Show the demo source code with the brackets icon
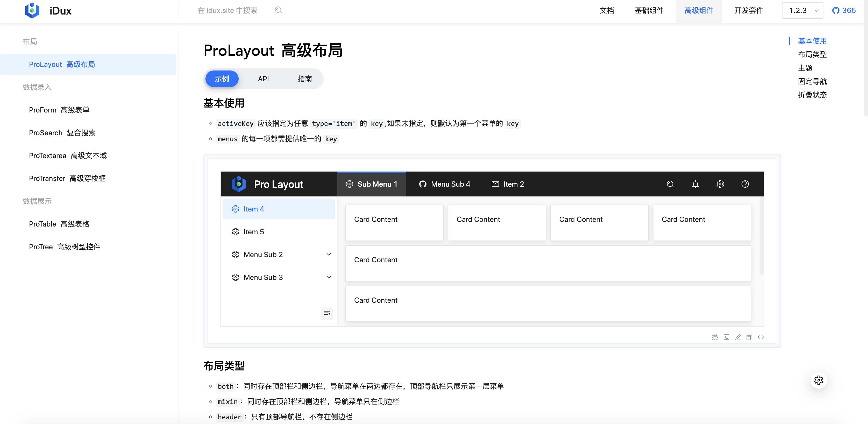868x424 pixels. 760,337
